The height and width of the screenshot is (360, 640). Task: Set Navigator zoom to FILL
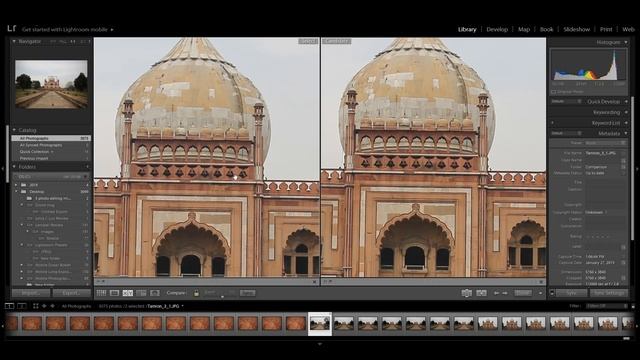(62, 41)
